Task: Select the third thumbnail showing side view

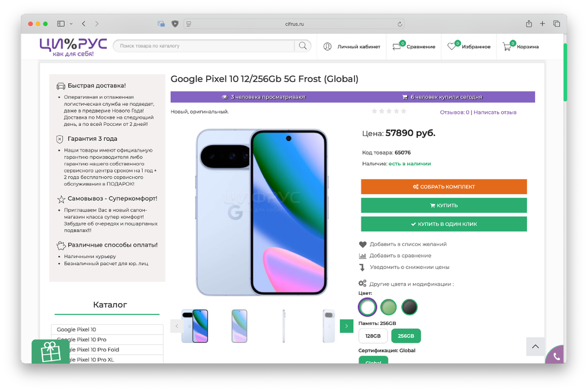Action: pyautogui.click(x=283, y=326)
